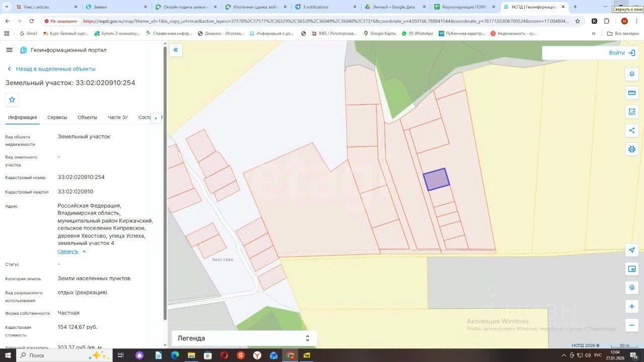Expand the Легенда panel
The height and width of the screenshot is (362, 644).
(x=244, y=338)
